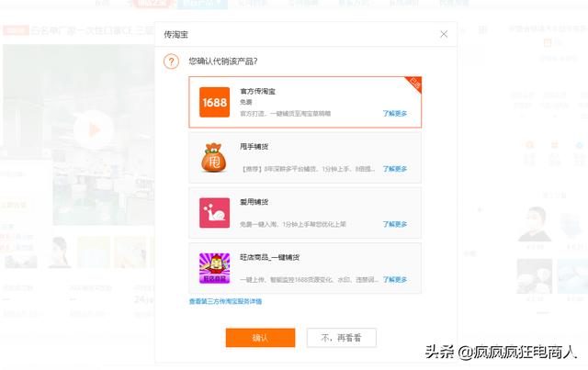This screenshot has height=370, width=588.
Task: Click the 不,再看看 button
Action: [341, 338]
